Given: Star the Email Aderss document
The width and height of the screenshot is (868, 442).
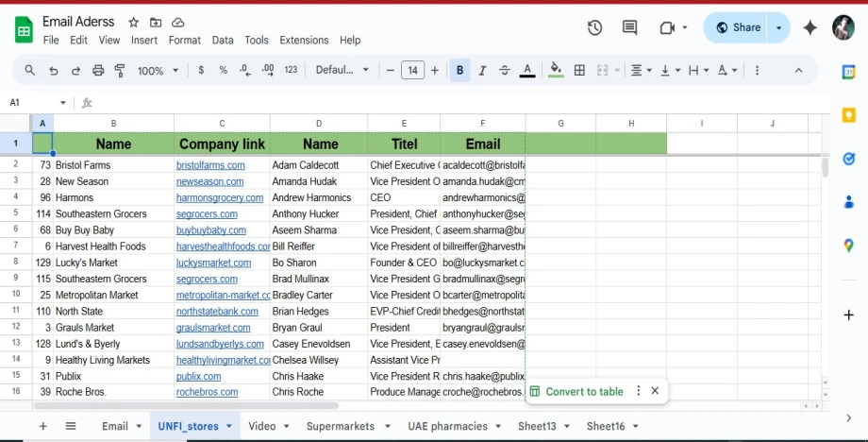Looking at the screenshot, I should tap(133, 23).
